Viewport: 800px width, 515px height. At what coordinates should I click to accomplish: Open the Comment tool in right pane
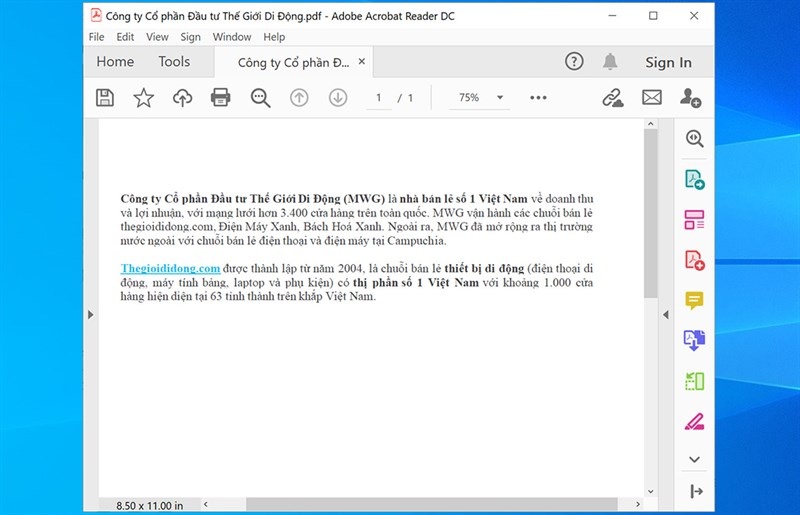pos(694,300)
